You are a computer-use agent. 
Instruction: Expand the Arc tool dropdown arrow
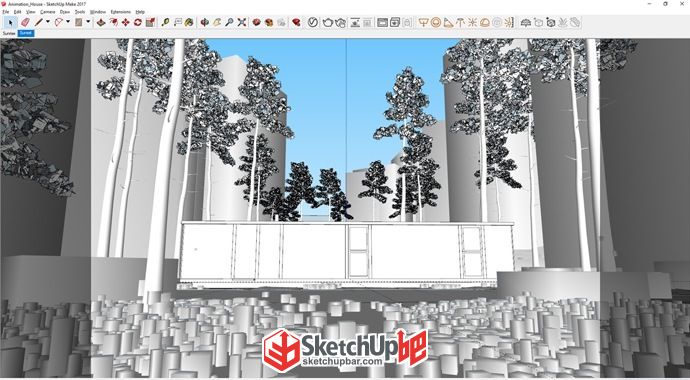tap(67, 22)
